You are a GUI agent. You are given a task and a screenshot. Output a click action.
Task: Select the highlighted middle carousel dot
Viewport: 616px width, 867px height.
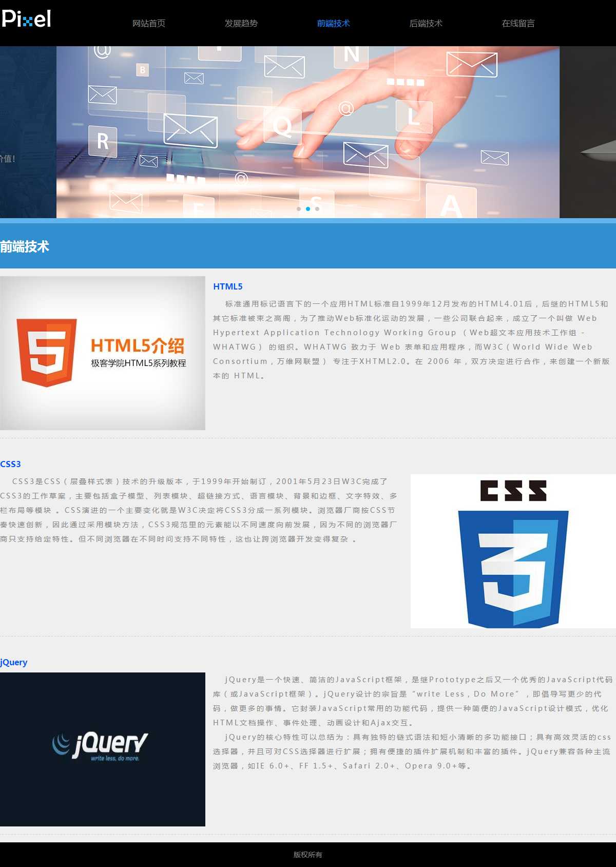tap(308, 209)
